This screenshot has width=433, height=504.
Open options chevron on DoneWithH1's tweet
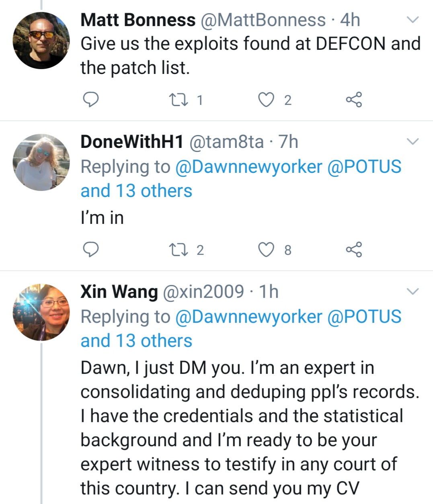pyautogui.click(x=413, y=141)
